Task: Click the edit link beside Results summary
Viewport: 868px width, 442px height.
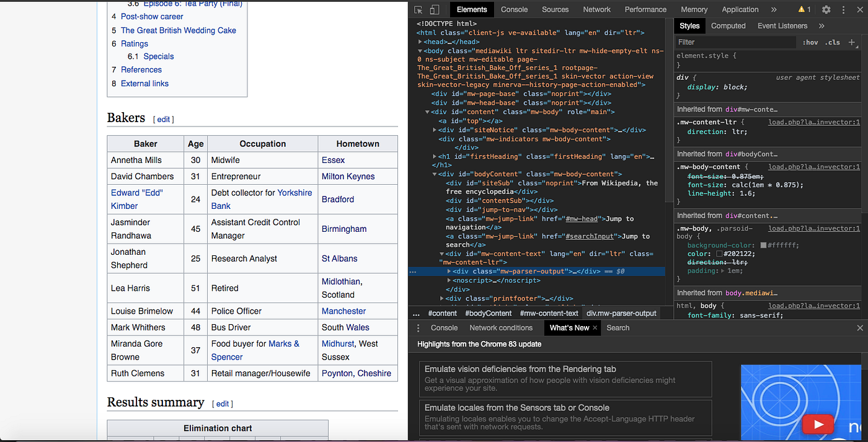Action: [223, 404]
